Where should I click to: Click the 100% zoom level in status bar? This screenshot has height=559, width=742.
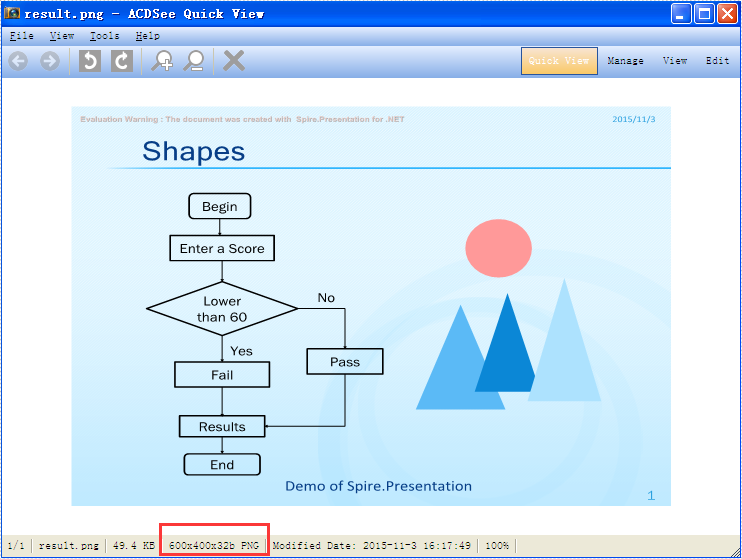pos(497,546)
